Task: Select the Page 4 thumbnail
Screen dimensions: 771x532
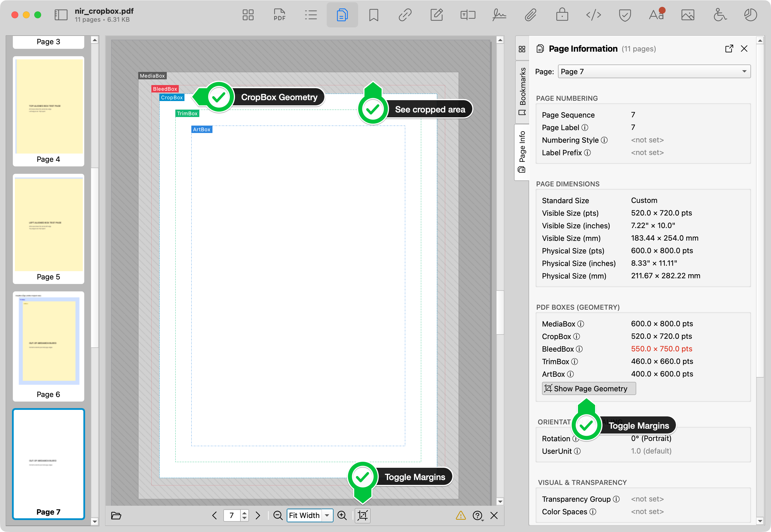Action: (48, 111)
